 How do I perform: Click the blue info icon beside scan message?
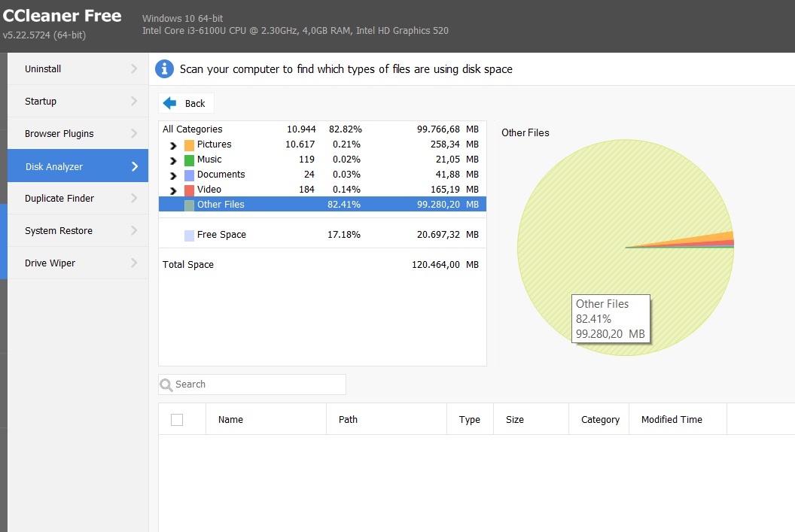click(164, 69)
